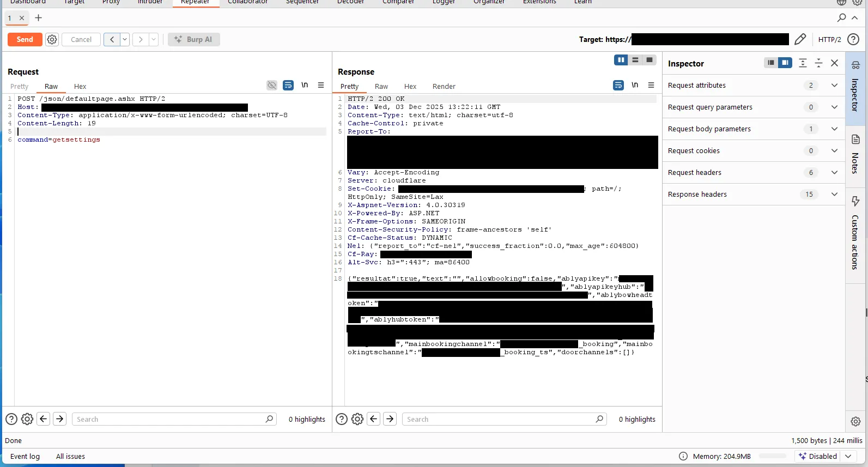Select top-bottom request/response layout
This screenshot has height=467, width=868.
point(635,60)
